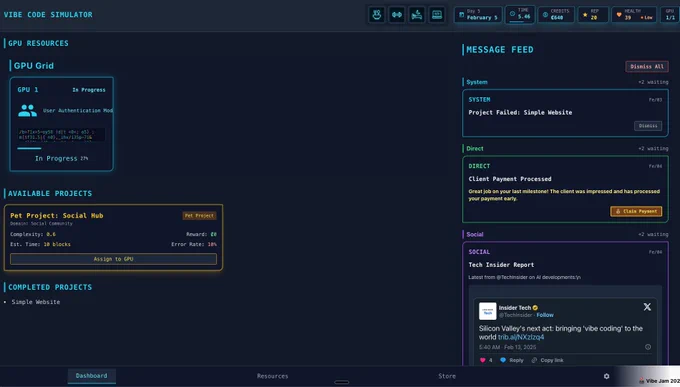
Task: Click the info icon on the tweet
Action: (x=647, y=347)
